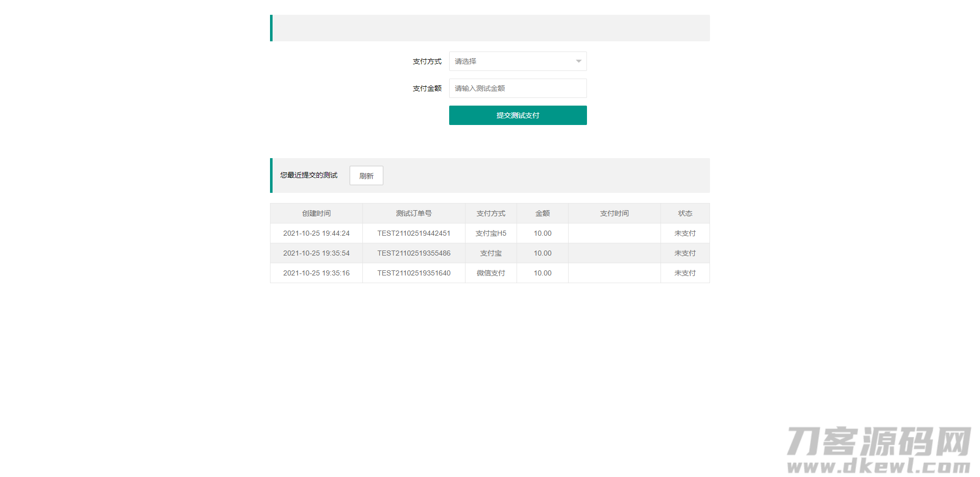Image resolution: width=980 pixels, height=477 pixels.
Task: Click the dropdown arrow next to 请选择
Action: (577, 61)
